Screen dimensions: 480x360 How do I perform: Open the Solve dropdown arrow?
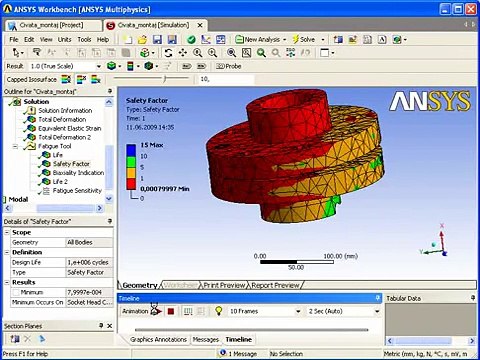click(322, 40)
